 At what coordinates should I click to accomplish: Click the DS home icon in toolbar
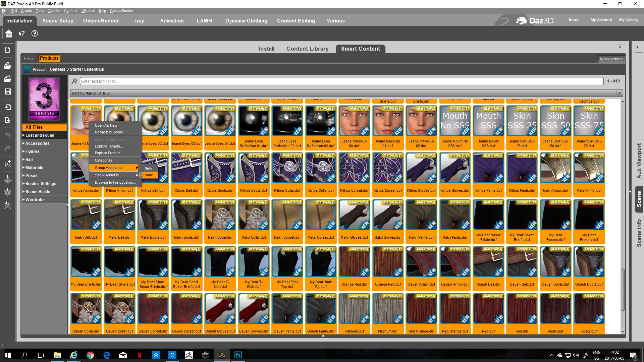coord(9,34)
